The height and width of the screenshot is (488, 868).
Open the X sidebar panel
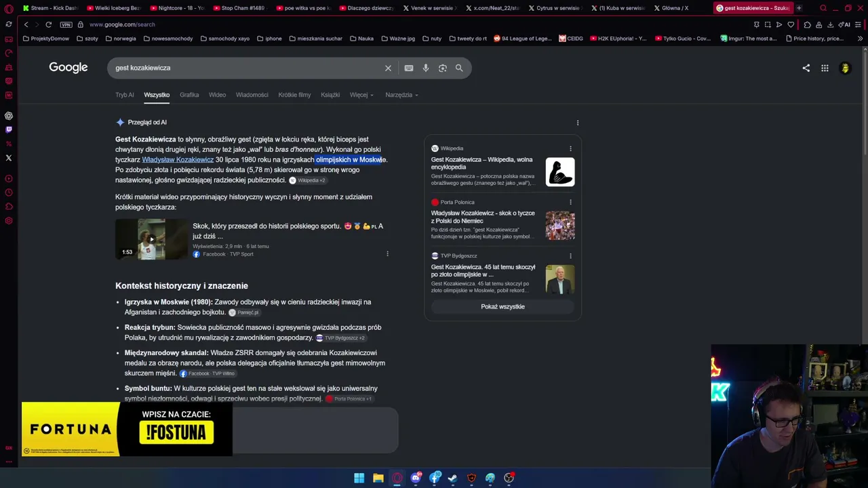pos(8,158)
